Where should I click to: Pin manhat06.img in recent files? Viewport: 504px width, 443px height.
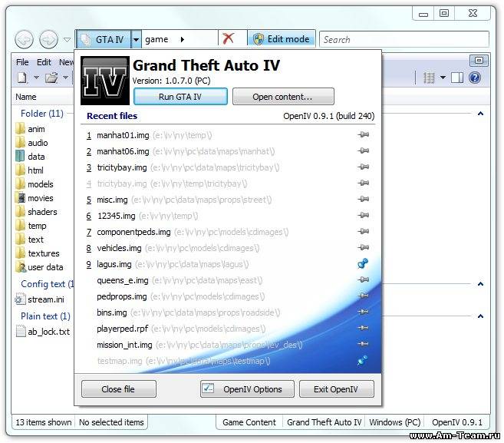(x=363, y=151)
